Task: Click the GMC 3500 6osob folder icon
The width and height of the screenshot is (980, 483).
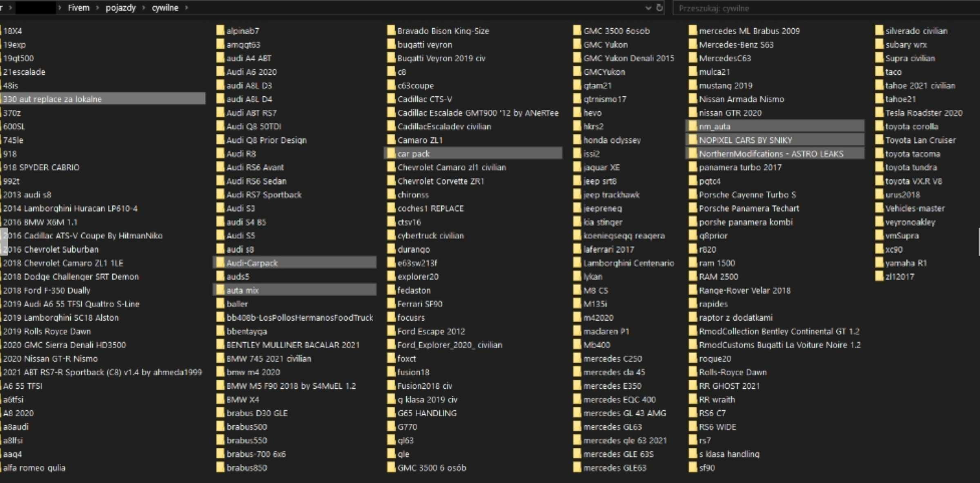Action: click(577, 31)
